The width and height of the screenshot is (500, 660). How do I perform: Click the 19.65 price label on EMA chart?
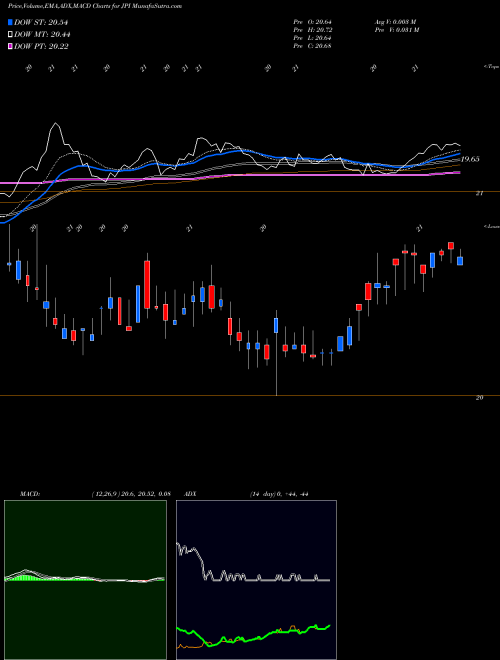click(x=470, y=159)
